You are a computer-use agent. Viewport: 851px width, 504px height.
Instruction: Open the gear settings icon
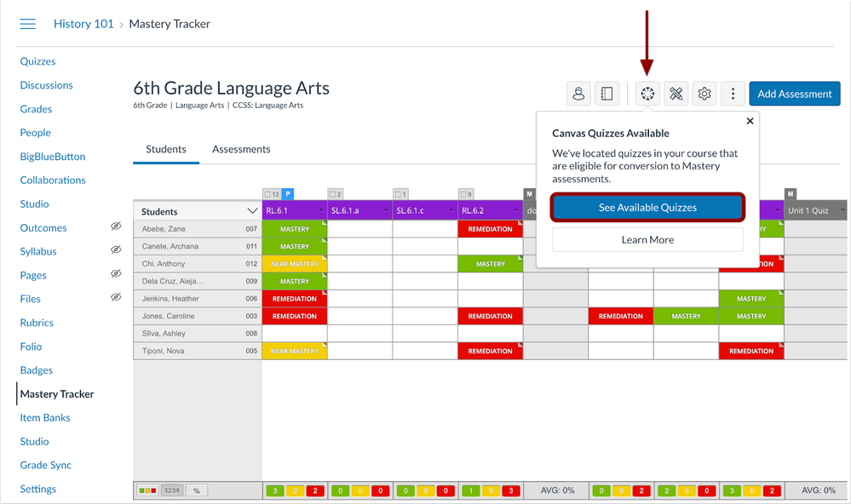click(x=704, y=94)
